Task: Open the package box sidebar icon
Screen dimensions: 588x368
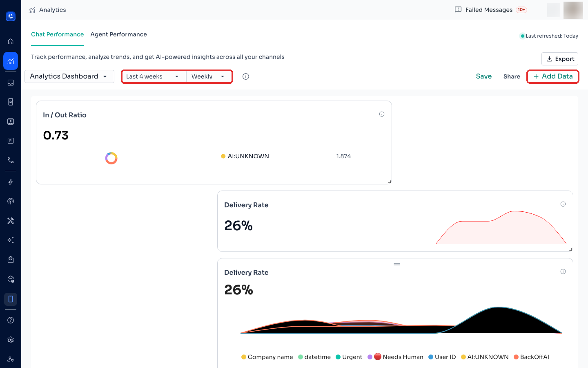Action: pos(11,279)
